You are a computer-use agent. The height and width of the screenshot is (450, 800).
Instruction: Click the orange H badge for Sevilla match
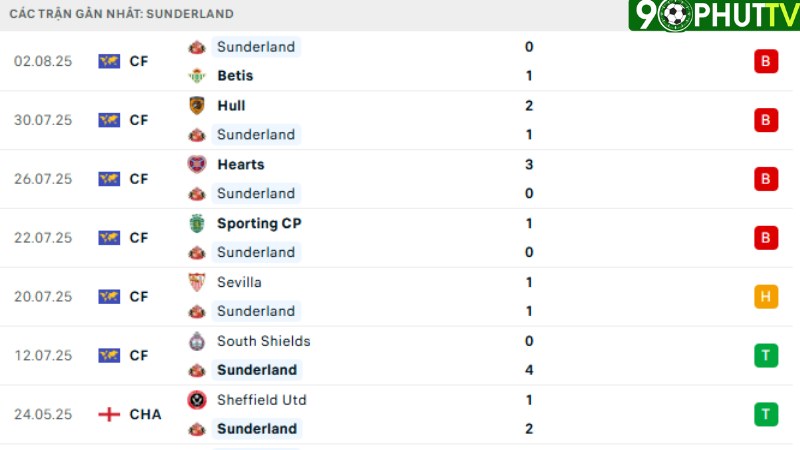(766, 296)
